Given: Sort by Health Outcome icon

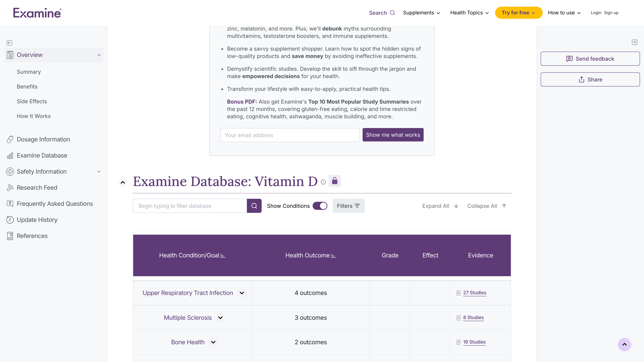Looking at the screenshot, I should click(333, 256).
